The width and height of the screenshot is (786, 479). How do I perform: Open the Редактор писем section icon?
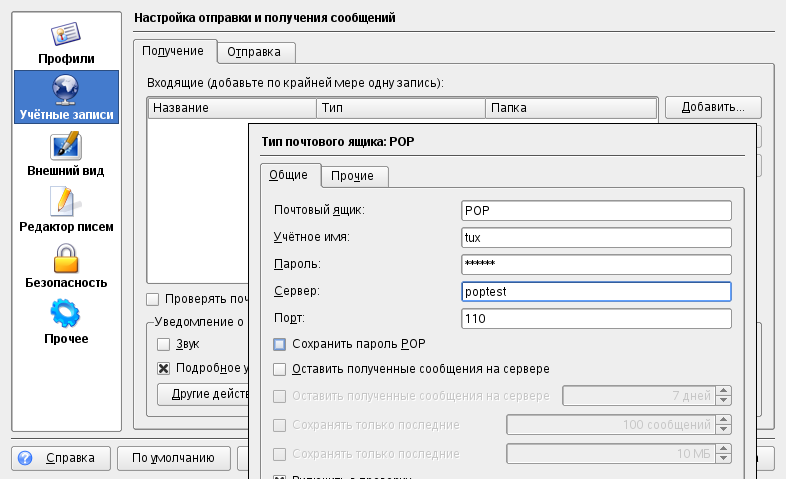coord(66,201)
